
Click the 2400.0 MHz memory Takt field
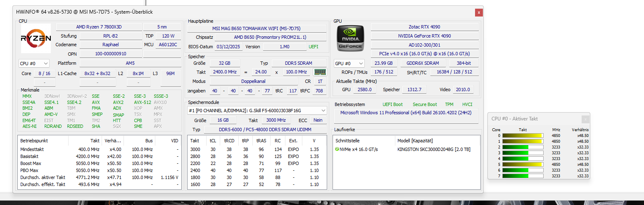[x=225, y=72]
